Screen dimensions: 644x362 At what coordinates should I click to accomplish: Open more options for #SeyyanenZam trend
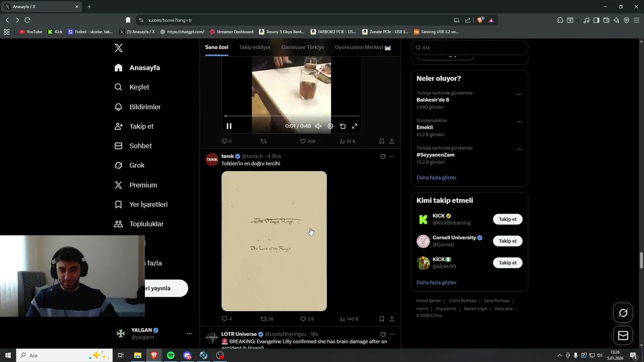519,150
